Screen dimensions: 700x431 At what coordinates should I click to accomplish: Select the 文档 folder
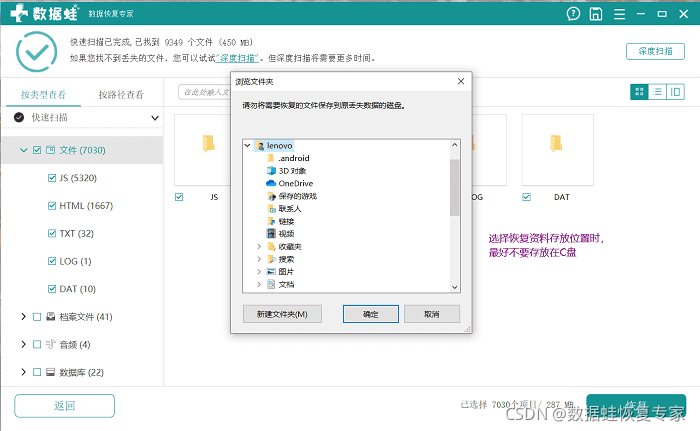pyautogui.click(x=280, y=284)
